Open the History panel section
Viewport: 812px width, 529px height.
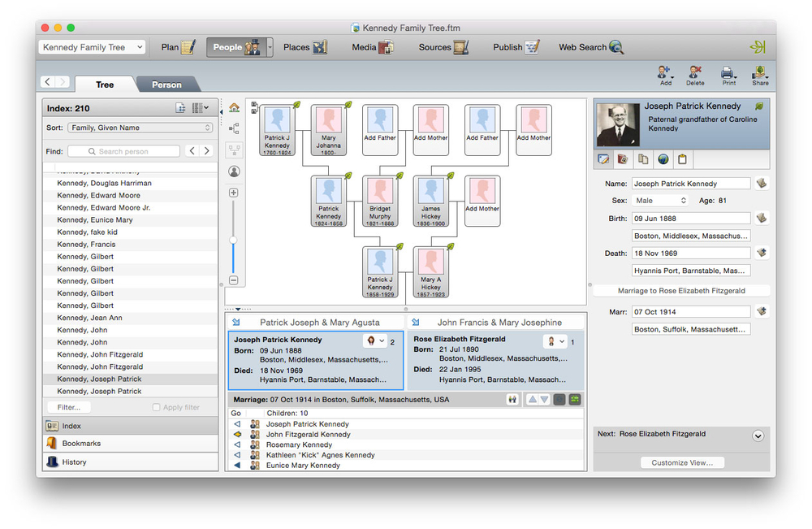pos(131,462)
